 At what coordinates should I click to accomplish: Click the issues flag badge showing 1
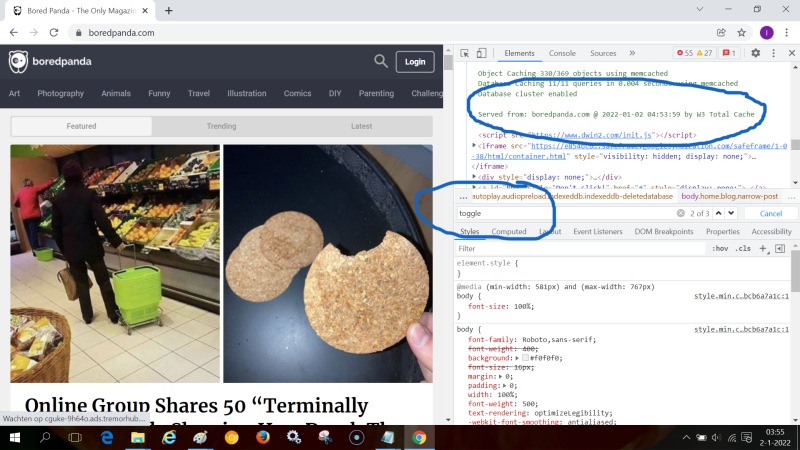point(730,53)
